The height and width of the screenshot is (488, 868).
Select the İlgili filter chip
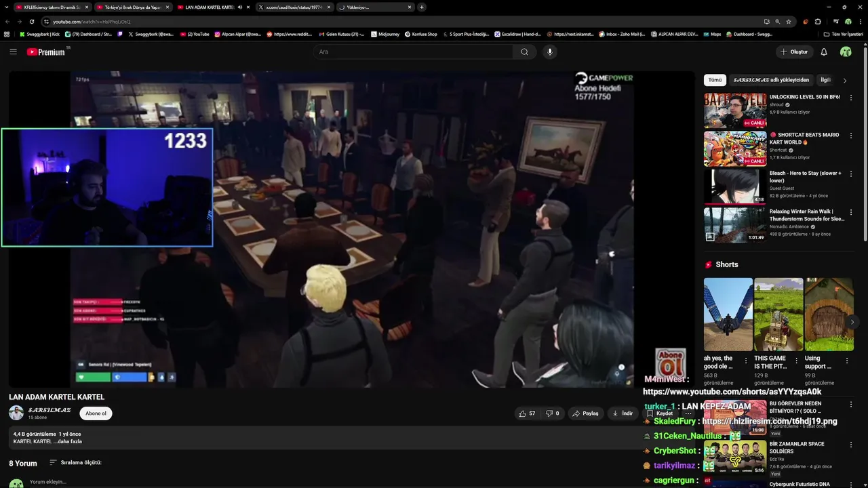[x=825, y=80]
